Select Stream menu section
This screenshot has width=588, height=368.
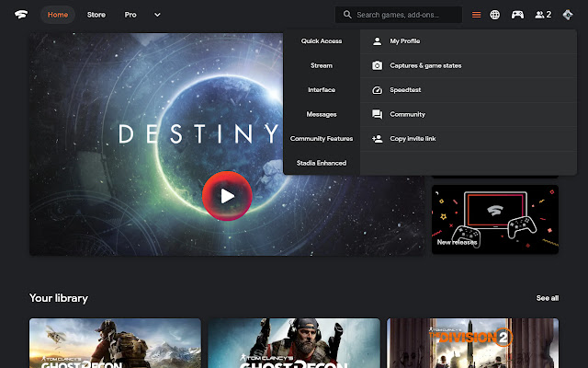click(322, 65)
